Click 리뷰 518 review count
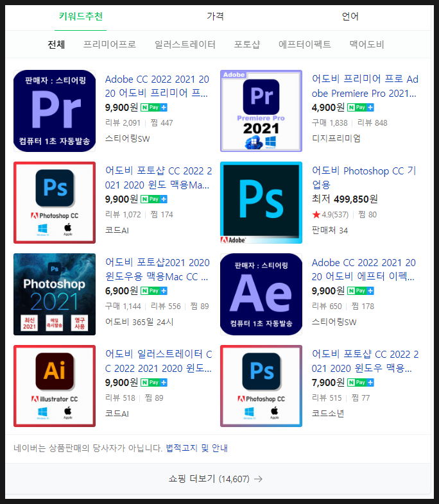 coord(120,398)
